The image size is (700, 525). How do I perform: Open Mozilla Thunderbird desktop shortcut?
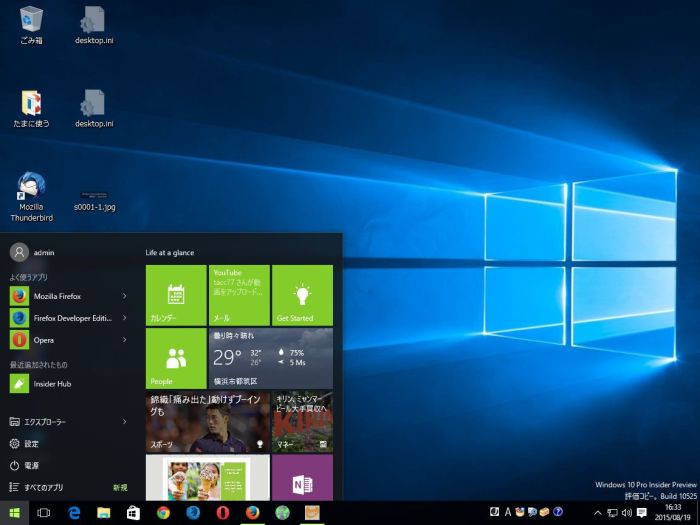coord(31,196)
